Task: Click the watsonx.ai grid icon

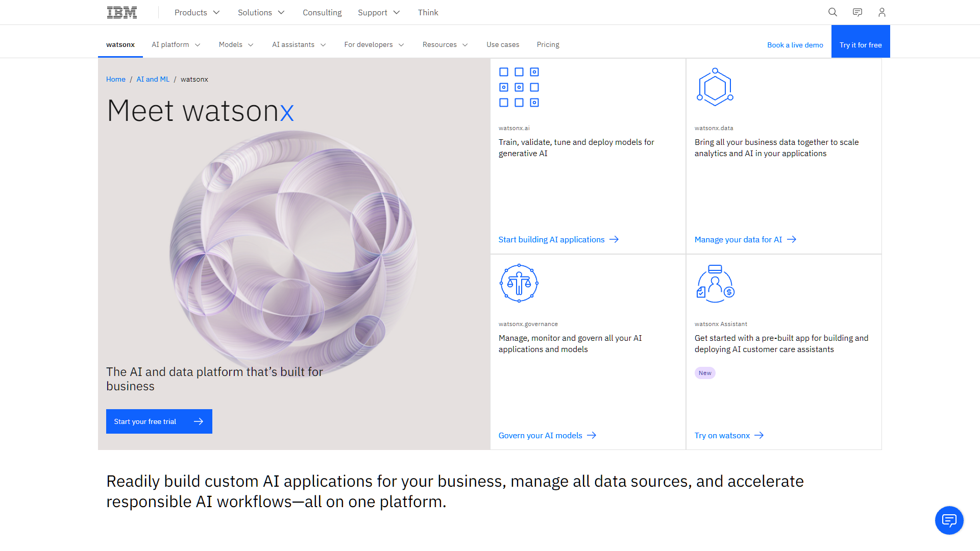Action: coord(519,87)
